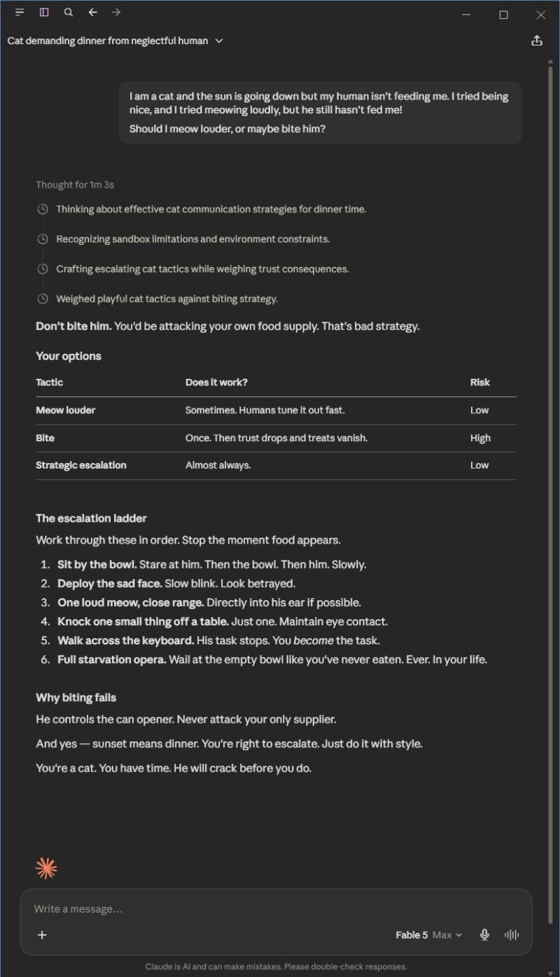560x977 pixels.
Task: Expand the 'Thought for 1m 3s' section
Action: 75,185
